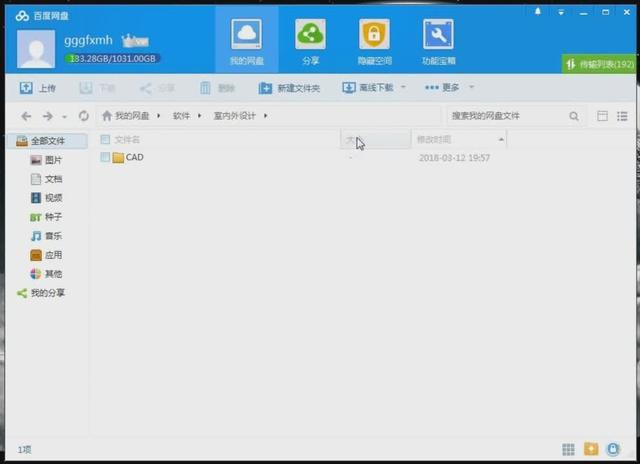Toggle the preview pane view icon

tap(602, 116)
